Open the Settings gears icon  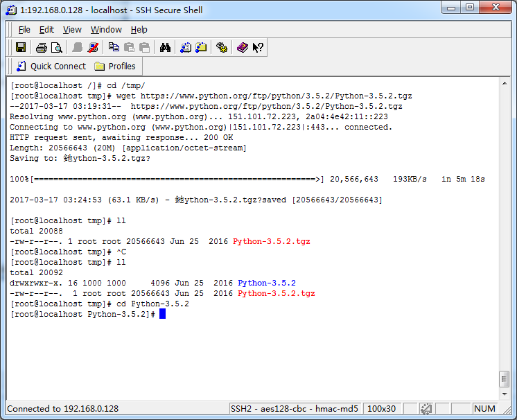click(222, 47)
